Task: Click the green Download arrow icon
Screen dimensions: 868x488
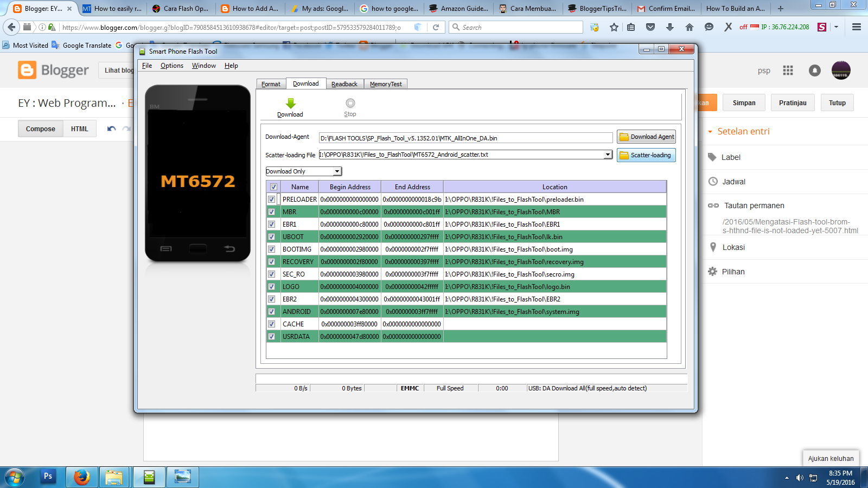Action: click(291, 103)
